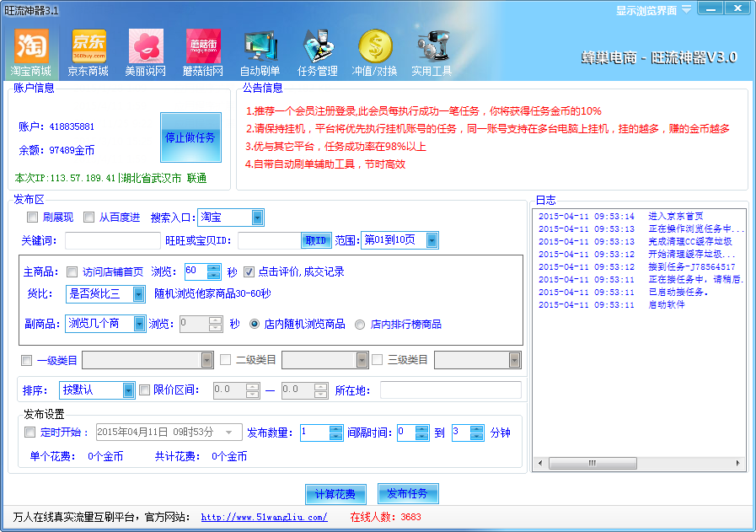Click the horizontal scrollbar below the log
756x532 pixels.
click(x=592, y=463)
